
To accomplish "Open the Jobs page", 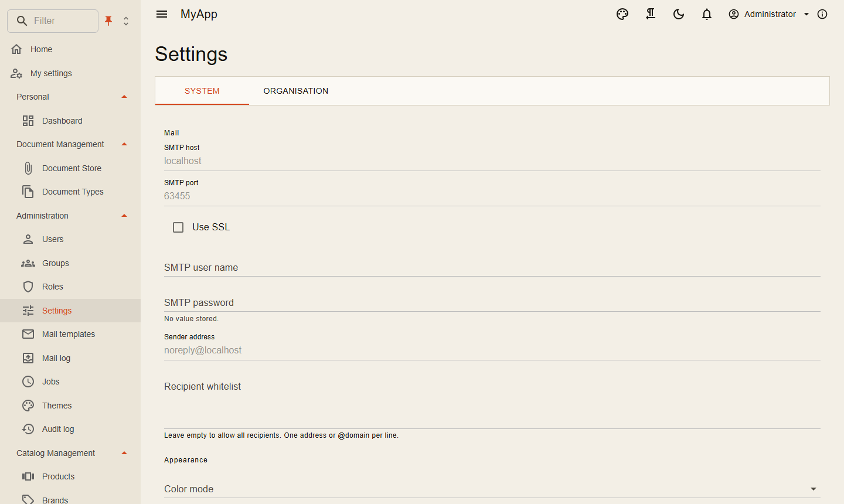I will (x=70, y=382).
